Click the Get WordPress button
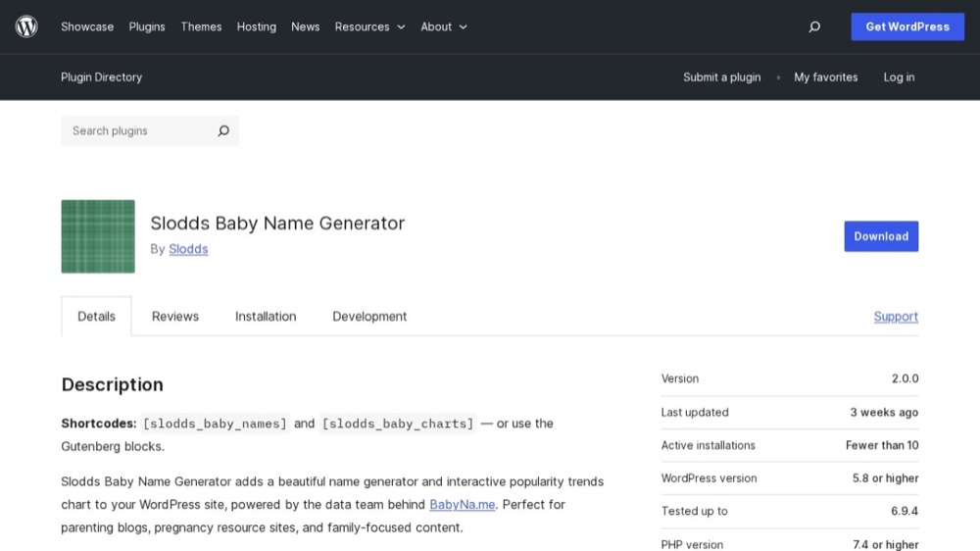 point(906,26)
